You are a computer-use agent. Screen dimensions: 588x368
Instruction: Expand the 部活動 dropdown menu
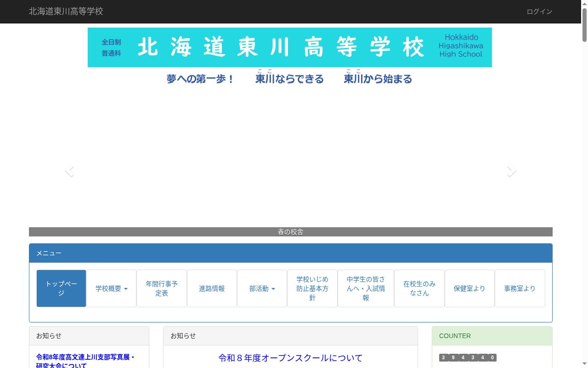[262, 288]
